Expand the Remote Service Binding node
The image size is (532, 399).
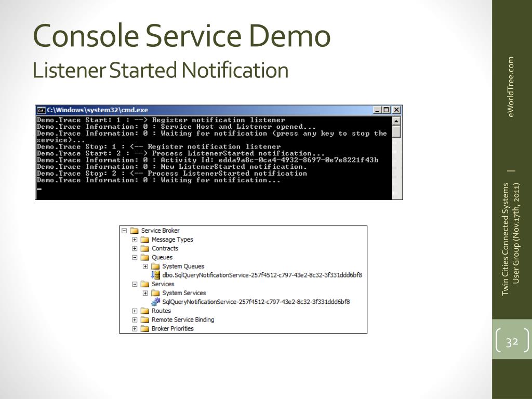pyautogui.click(x=135, y=320)
